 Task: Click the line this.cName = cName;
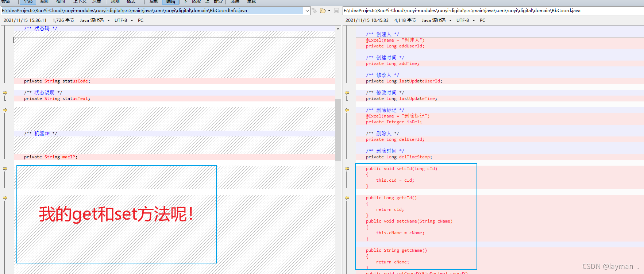[400, 233]
